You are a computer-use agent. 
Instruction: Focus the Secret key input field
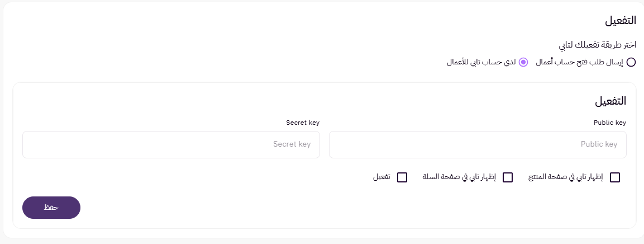tap(171, 144)
